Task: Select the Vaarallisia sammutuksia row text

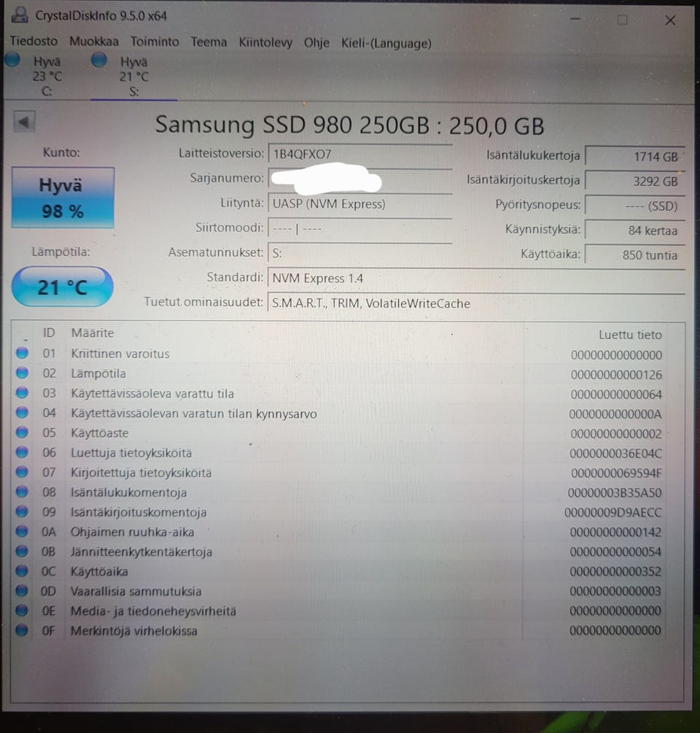Action: (136, 591)
